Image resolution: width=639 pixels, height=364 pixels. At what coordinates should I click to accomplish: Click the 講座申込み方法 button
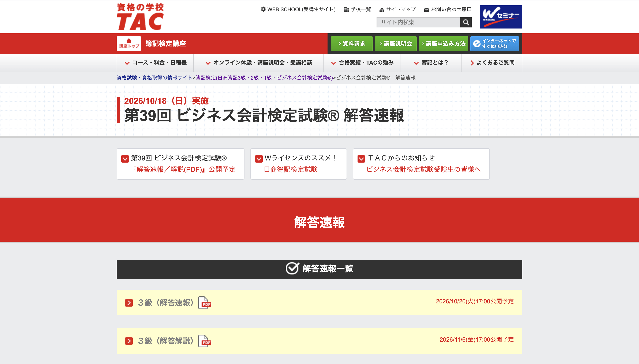443,43
